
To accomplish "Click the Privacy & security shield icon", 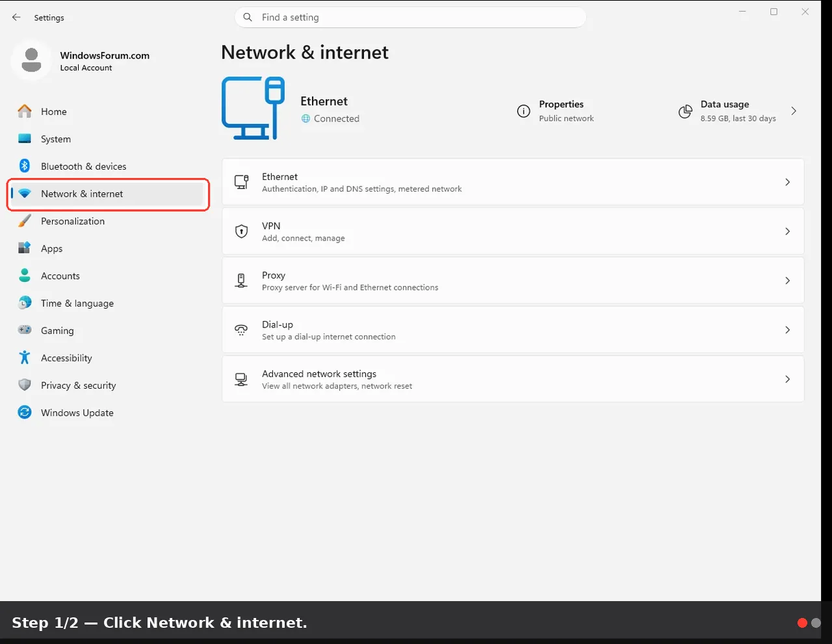I will tap(25, 385).
